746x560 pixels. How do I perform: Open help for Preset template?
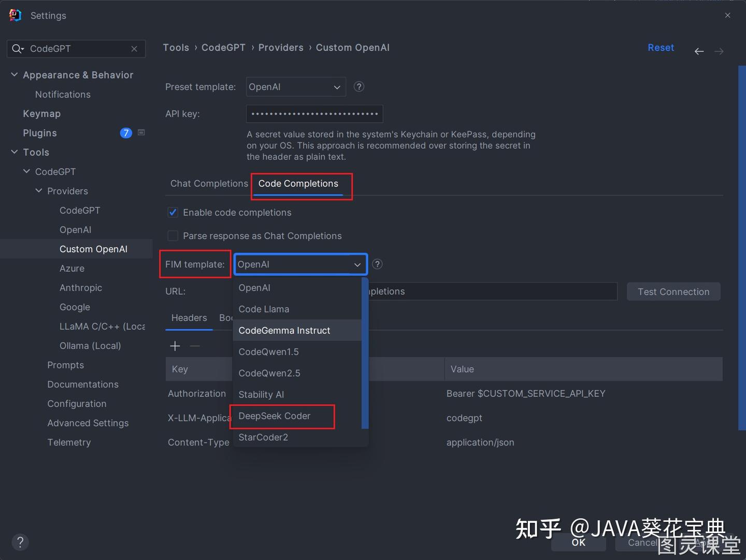pyautogui.click(x=359, y=87)
